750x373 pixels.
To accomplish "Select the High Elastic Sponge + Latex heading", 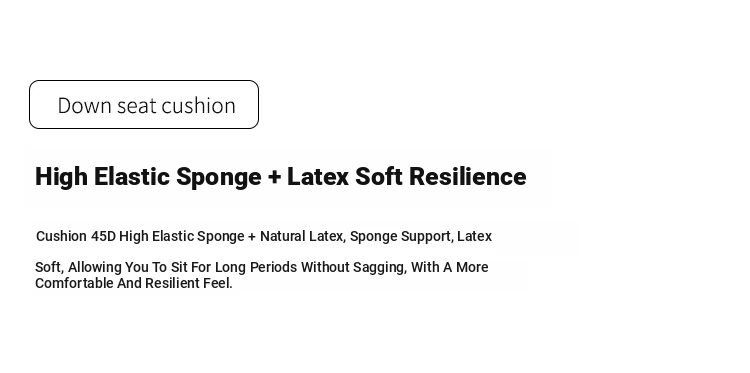I will click(281, 176).
